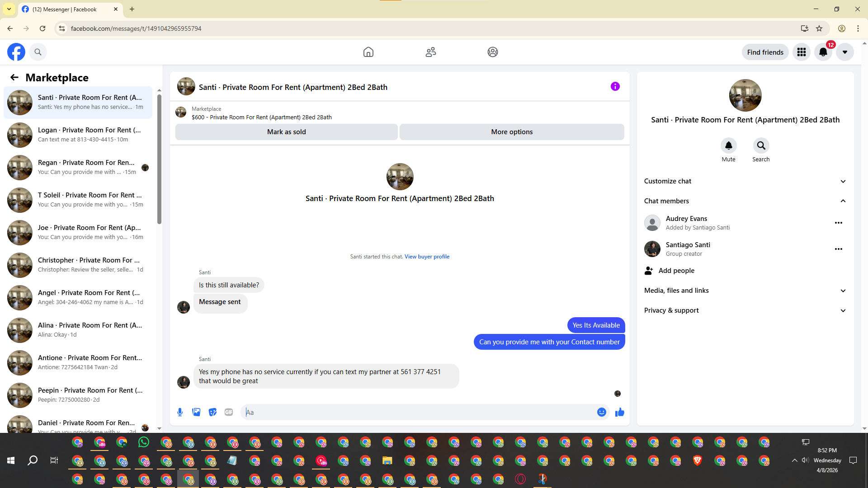Open account dropdown arrow in header
Image resolution: width=868 pixels, height=488 pixels.
844,52
